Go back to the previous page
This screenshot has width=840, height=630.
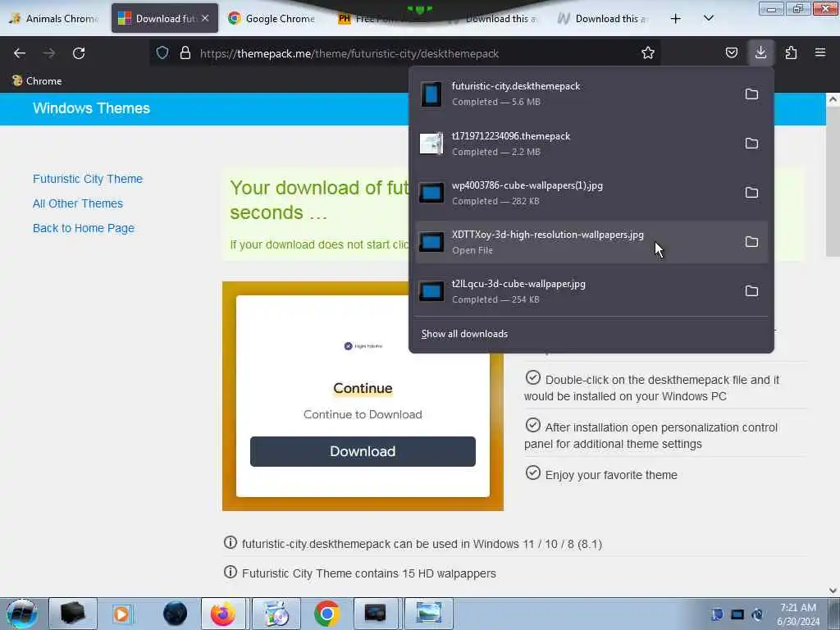[x=20, y=53]
